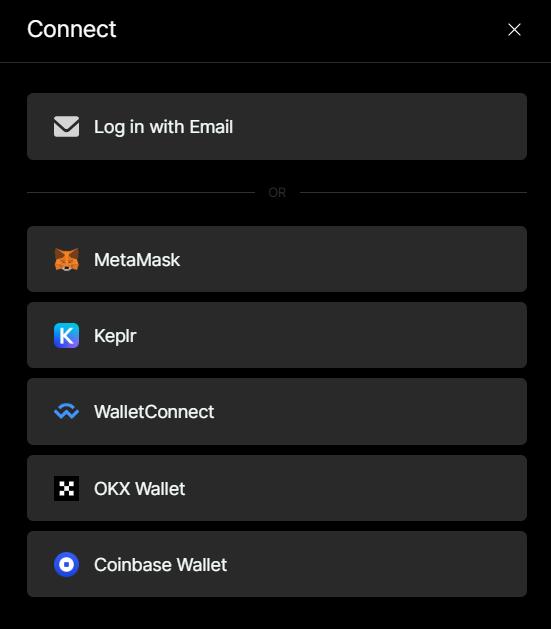Close the Connect dialog with X
This screenshot has height=629, width=551.
tap(514, 29)
